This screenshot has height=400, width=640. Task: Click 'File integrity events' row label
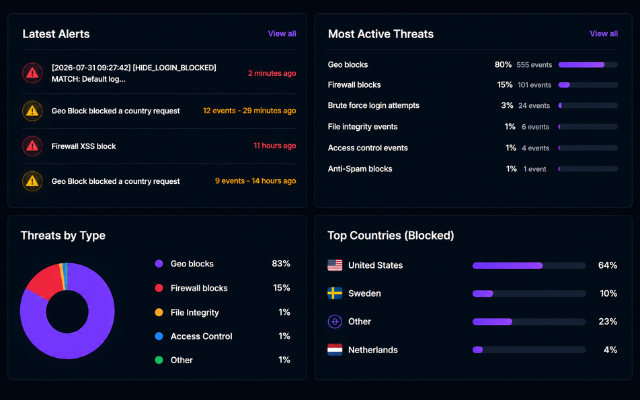click(x=362, y=127)
